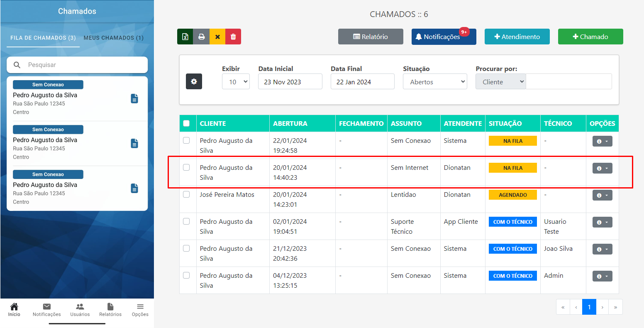The image size is (644, 328).
Task: Click the yellow X cancel icon
Action: pos(217,37)
